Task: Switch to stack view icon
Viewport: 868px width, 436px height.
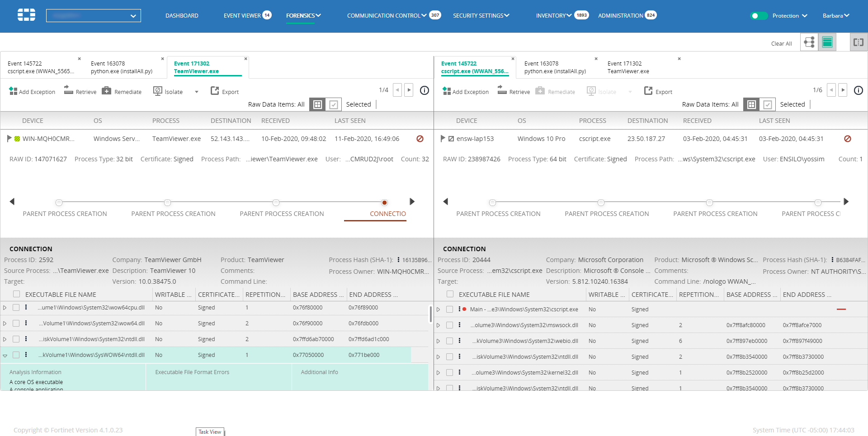Action: [827, 42]
